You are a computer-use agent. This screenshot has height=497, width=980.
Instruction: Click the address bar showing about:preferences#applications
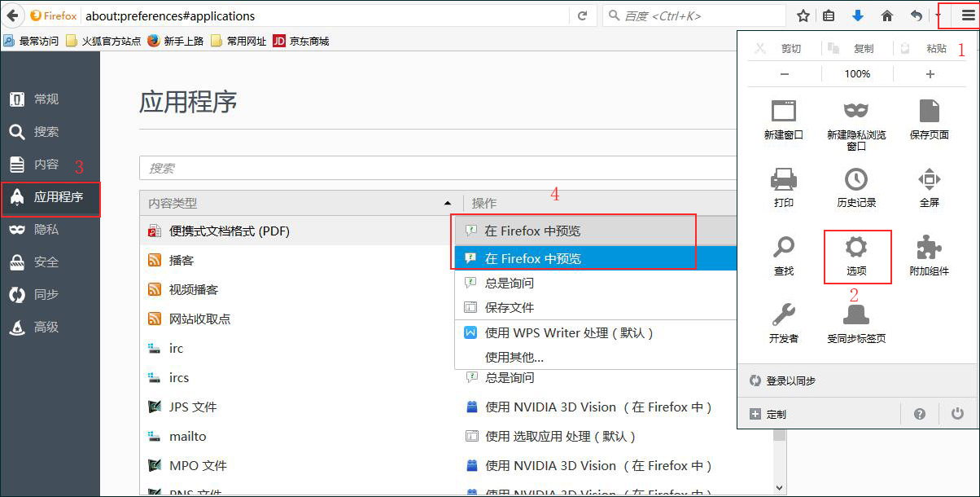click(x=326, y=15)
